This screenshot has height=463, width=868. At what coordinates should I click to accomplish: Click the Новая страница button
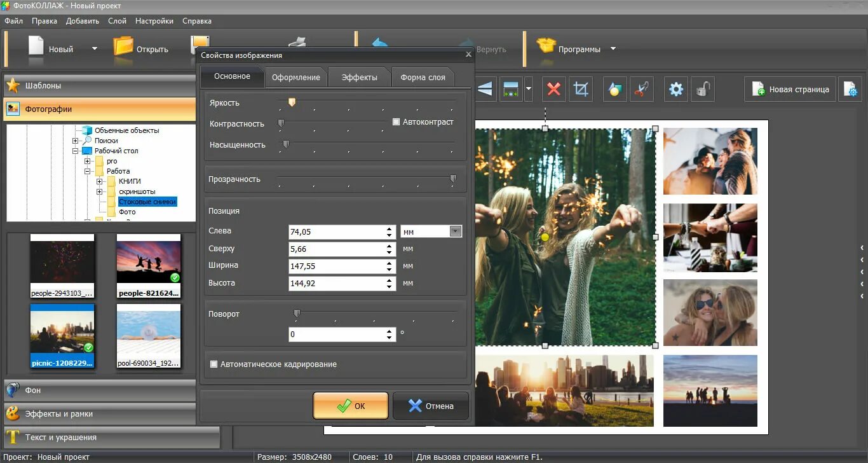coord(789,90)
